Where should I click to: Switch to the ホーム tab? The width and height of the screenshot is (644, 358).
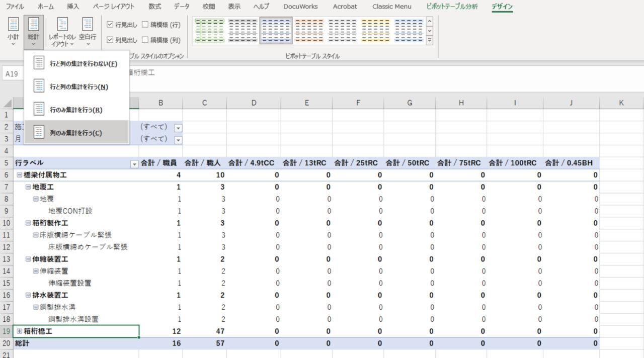coord(46,7)
